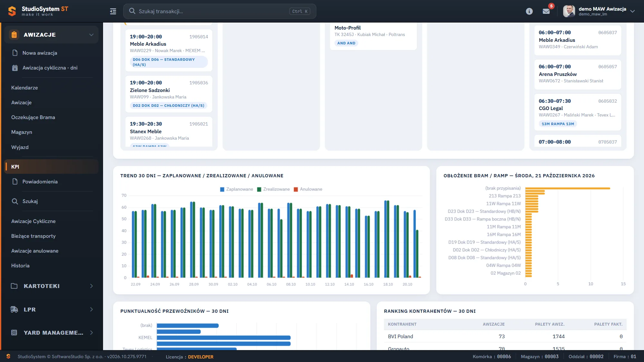Screen dimensions: 644x362
Task: Focus the Szukaj transakcji search field
Action: (x=220, y=11)
